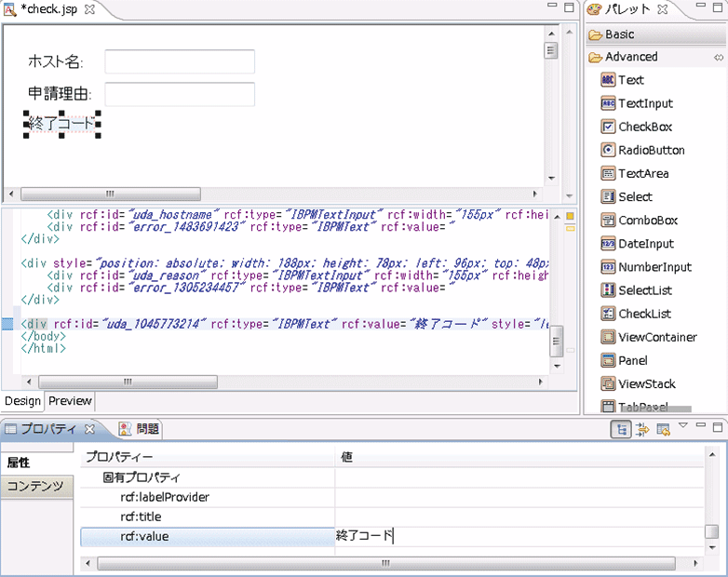728x577 pixels.
Task: Select the 固有プロパティ category row
Action: tap(392, 477)
